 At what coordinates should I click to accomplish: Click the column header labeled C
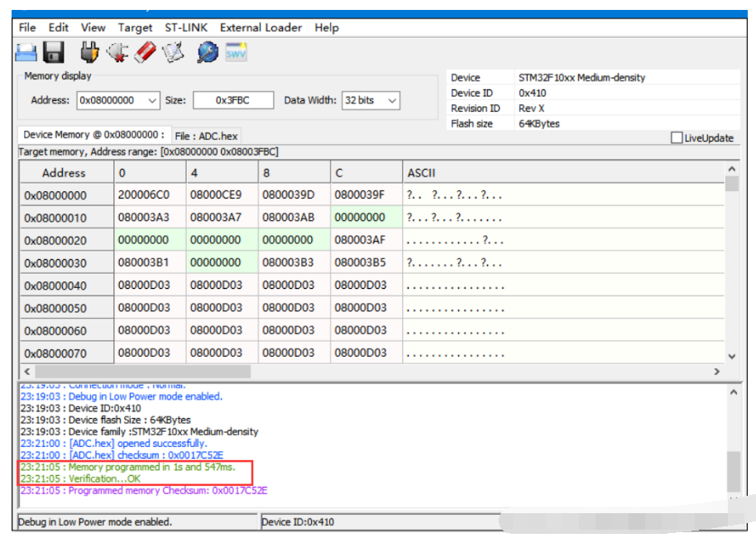366,173
